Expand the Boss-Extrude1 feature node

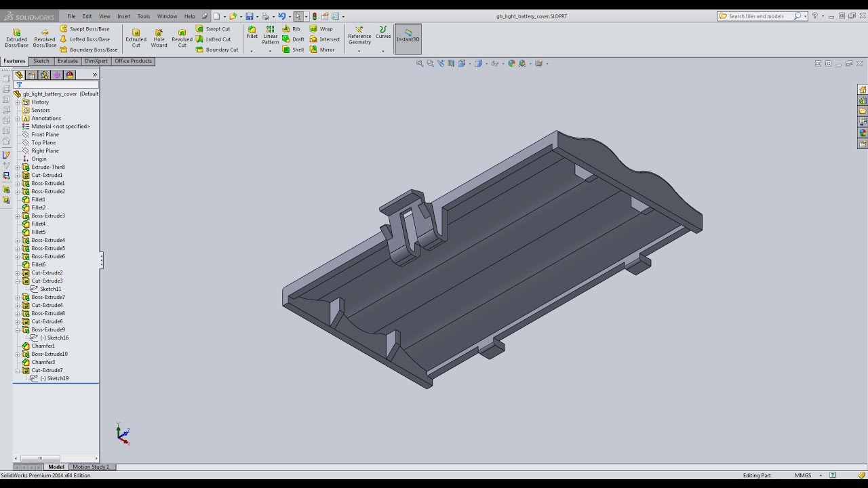point(18,183)
